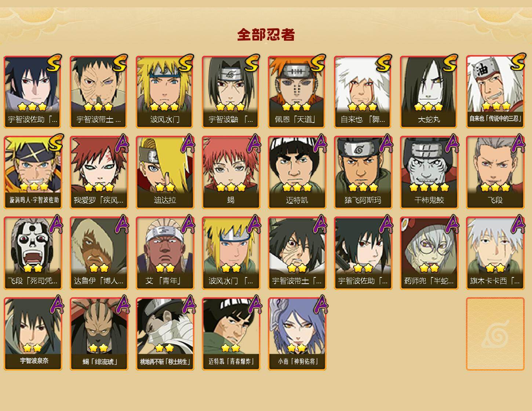Select the empty leaf-symbol card slot
532x411 pixels.
495,334
